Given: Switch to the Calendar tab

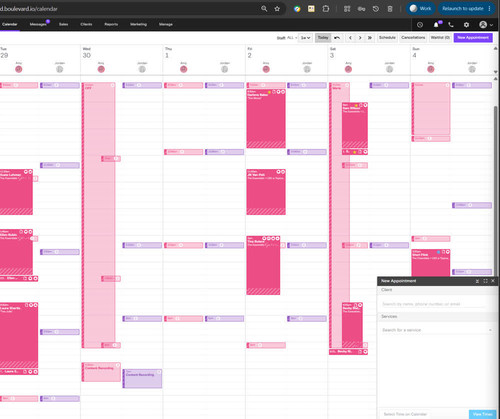Looking at the screenshot, I should [x=10, y=24].
